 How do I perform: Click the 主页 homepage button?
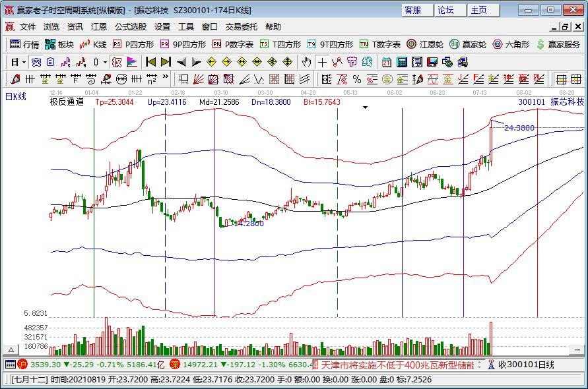click(483, 10)
